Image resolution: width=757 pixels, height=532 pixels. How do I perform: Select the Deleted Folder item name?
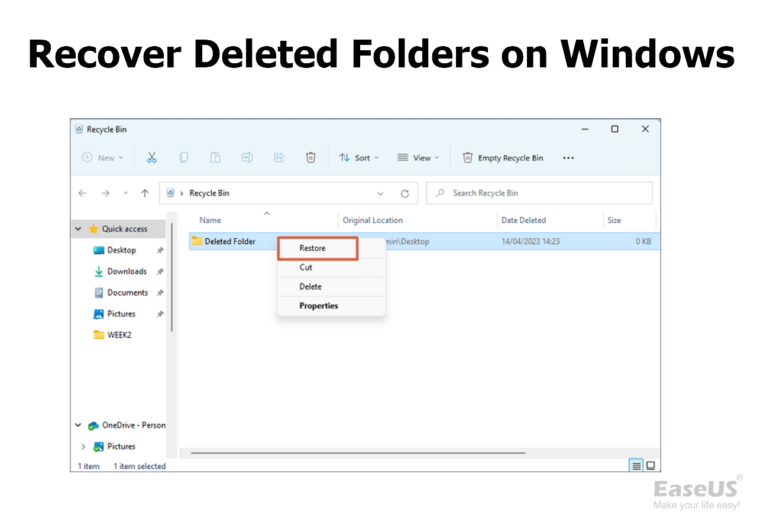tap(230, 241)
